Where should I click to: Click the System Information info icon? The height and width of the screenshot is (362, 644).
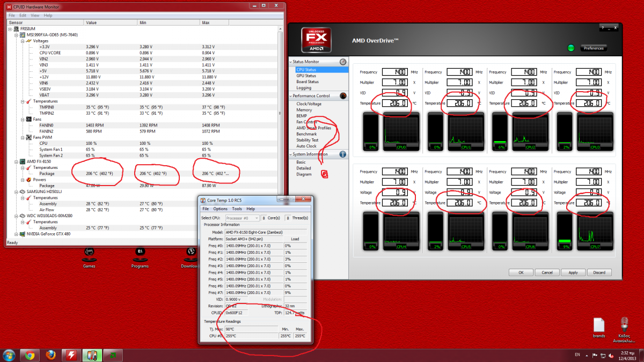click(342, 154)
